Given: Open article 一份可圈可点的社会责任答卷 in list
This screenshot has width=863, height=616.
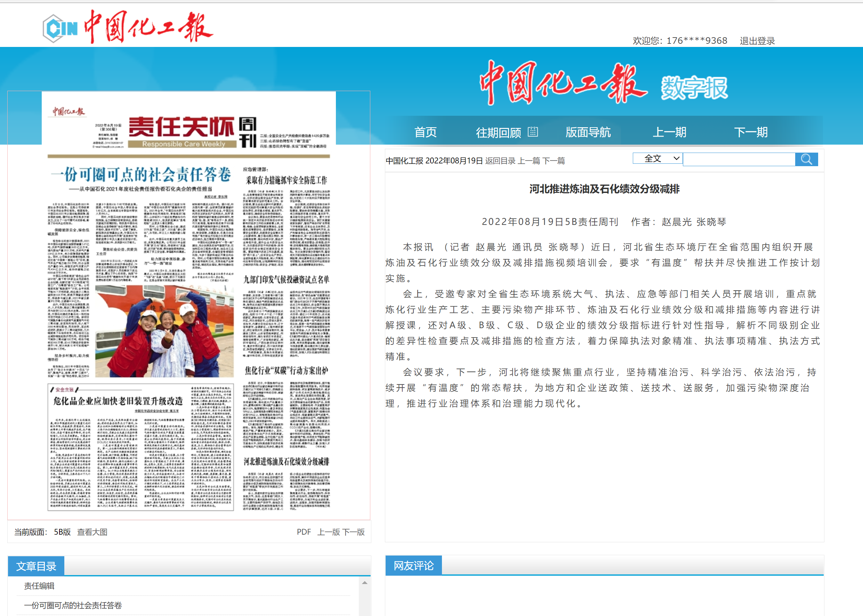Looking at the screenshot, I should pos(73,605).
